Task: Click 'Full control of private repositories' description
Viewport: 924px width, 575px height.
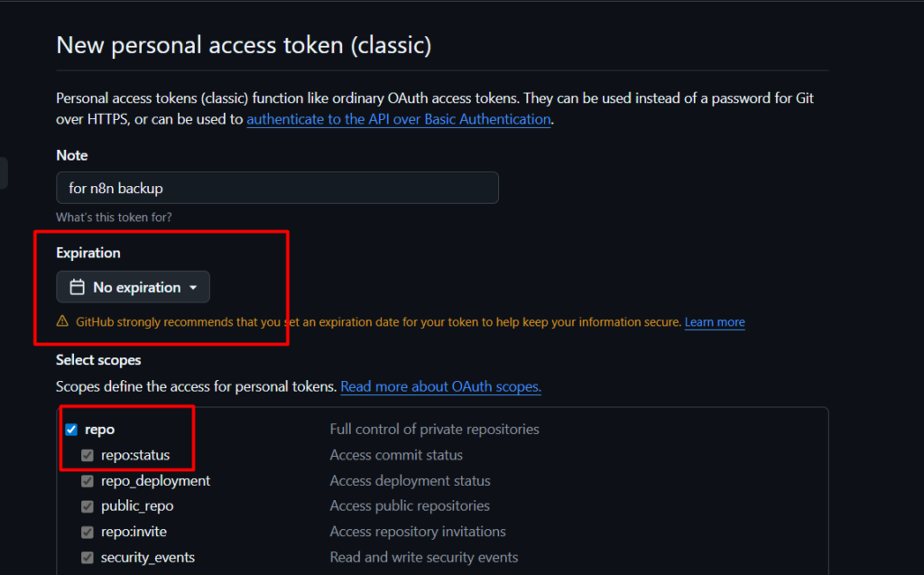Action: pyautogui.click(x=434, y=430)
